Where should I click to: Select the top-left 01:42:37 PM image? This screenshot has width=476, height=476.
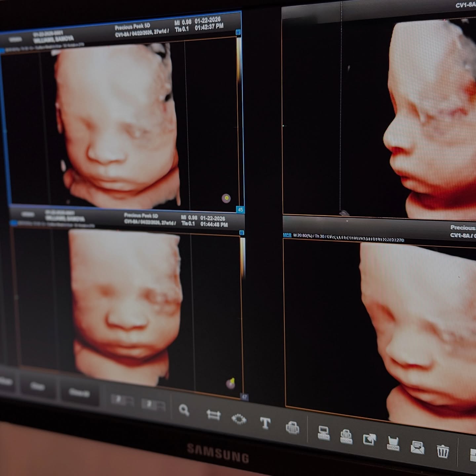pos(119,126)
